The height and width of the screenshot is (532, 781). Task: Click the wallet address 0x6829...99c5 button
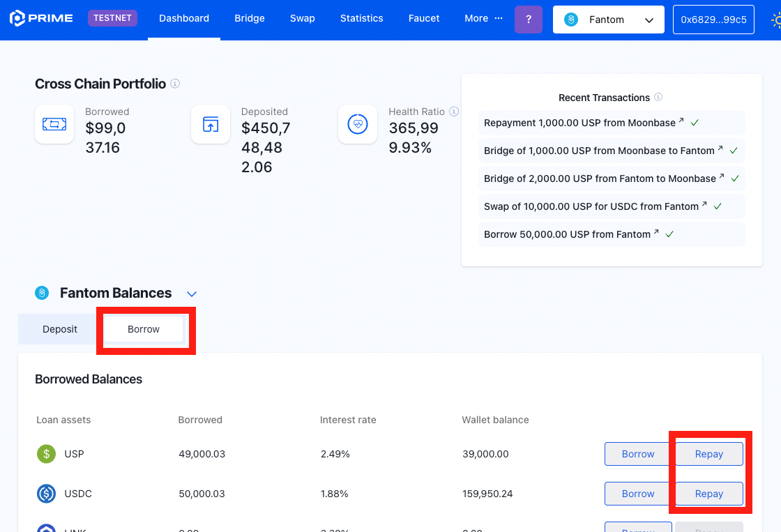coord(713,20)
